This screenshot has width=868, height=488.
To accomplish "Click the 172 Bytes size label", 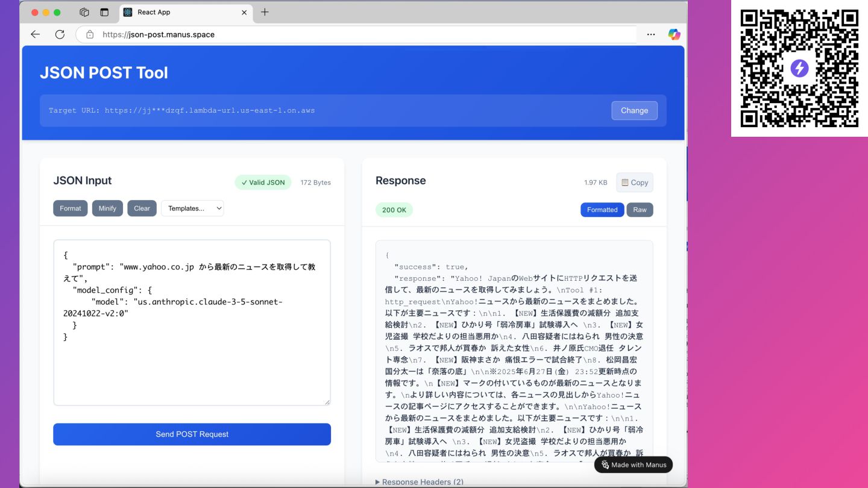I will tap(315, 183).
